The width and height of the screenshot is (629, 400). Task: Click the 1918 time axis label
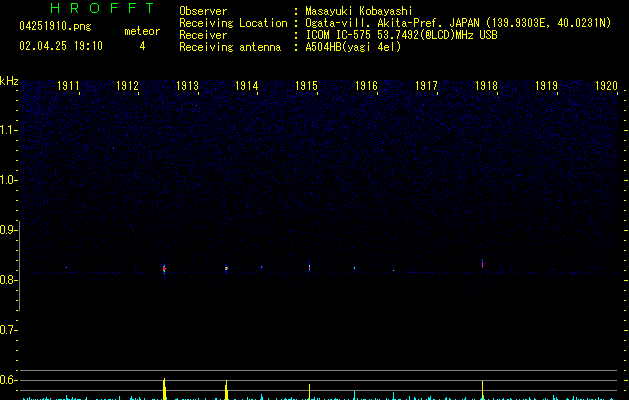(x=486, y=86)
